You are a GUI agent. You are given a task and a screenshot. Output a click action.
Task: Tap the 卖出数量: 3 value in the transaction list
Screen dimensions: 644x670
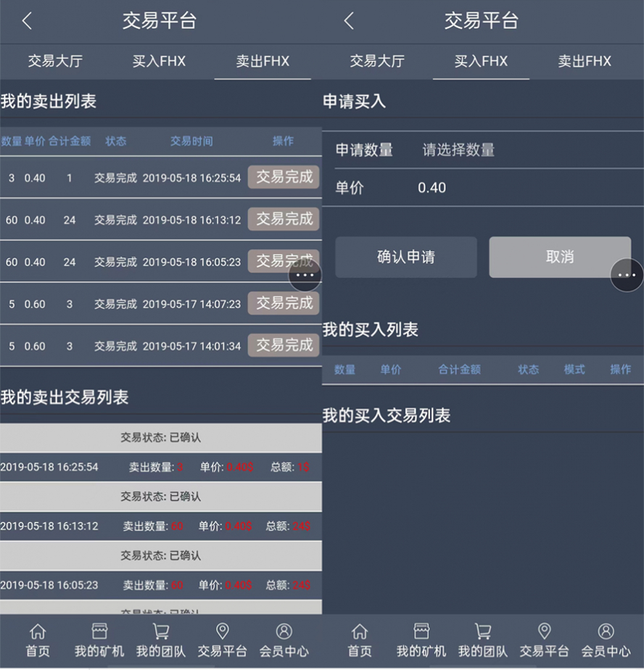pyautogui.click(x=156, y=467)
